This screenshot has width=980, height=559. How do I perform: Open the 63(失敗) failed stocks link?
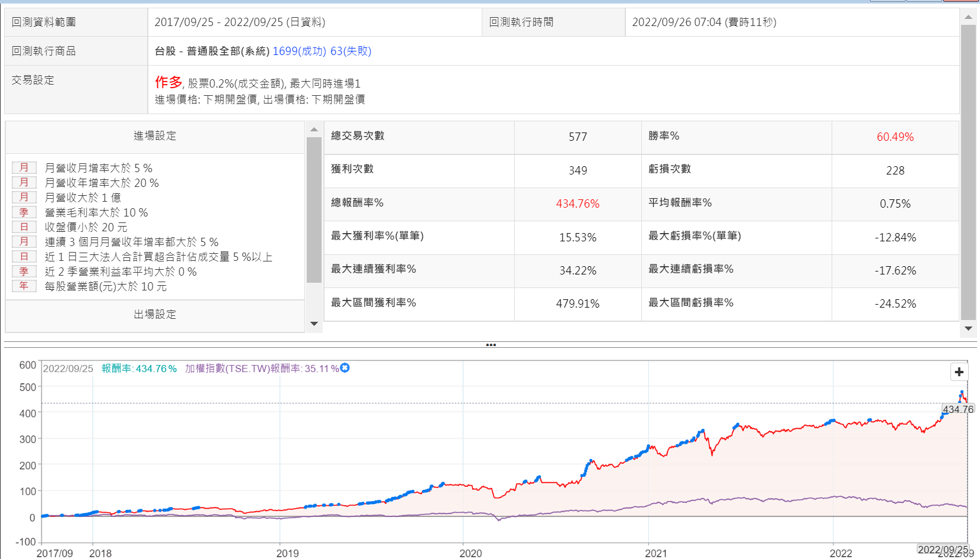[x=351, y=51]
